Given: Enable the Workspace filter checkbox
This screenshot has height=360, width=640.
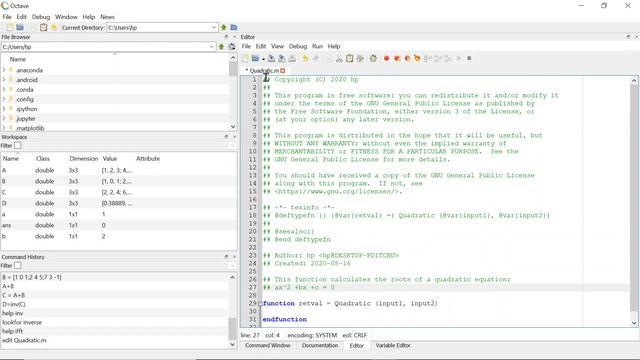Looking at the screenshot, I should pyautogui.click(x=18, y=146).
